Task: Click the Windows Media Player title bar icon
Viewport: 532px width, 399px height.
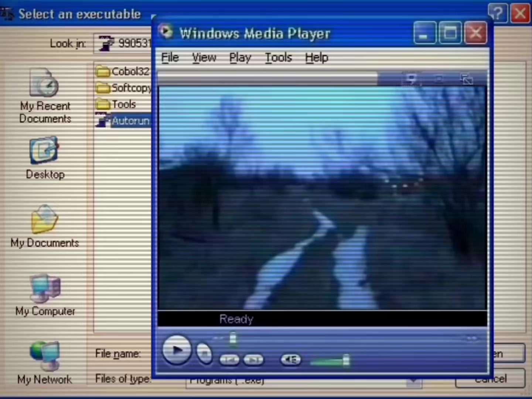Action: pyautogui.click(x=166, y=31)
